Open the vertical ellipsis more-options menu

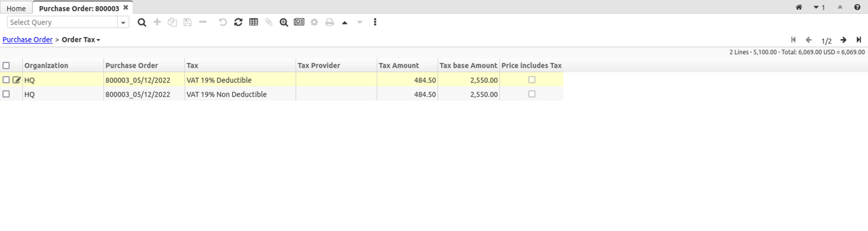[375, 22]
